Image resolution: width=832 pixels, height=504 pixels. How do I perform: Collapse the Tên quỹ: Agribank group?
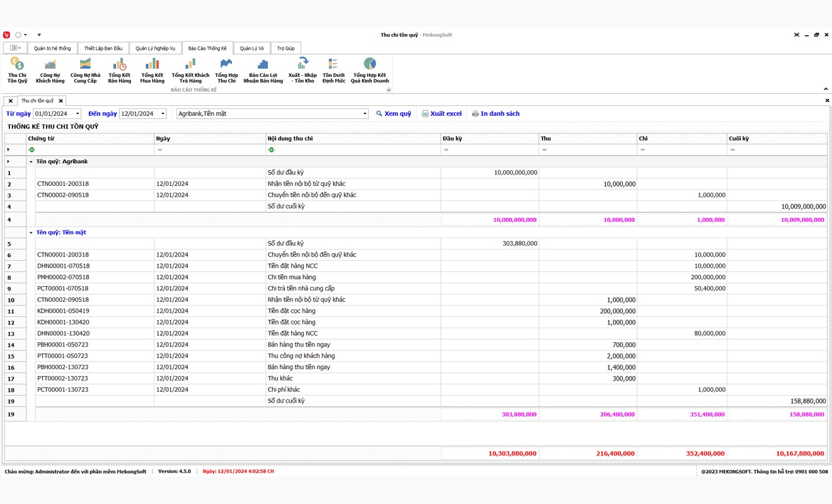click(x=31, y=162)
